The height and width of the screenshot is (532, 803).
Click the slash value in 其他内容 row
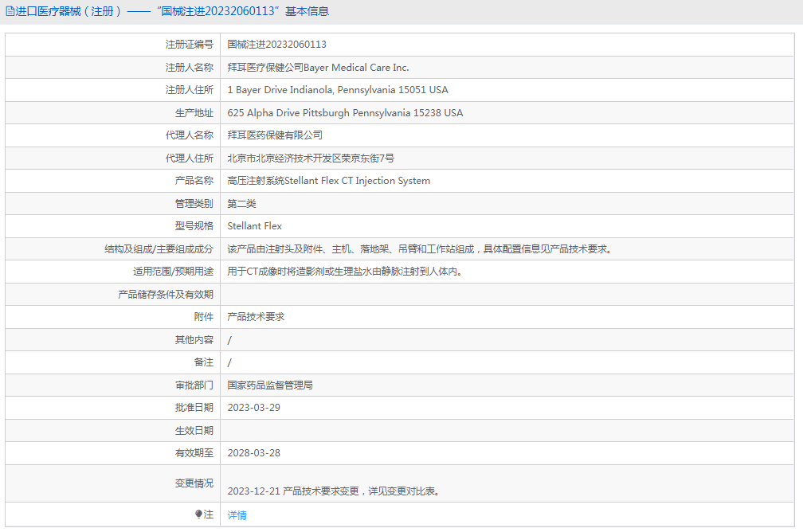[229, 340]
